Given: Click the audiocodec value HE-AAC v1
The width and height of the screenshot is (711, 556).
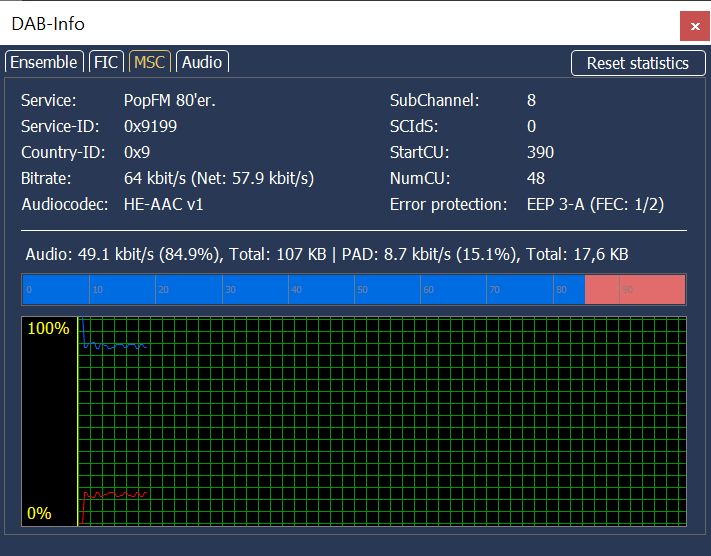Looking at the screenshot, I should pyautogui.click(x=163, y=204).
